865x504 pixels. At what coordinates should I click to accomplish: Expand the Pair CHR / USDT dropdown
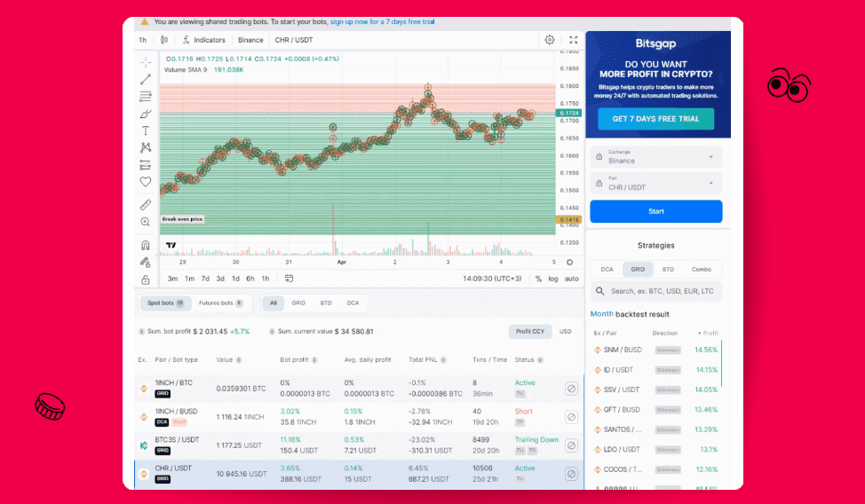pyautogui.click(x=656, y=183)
